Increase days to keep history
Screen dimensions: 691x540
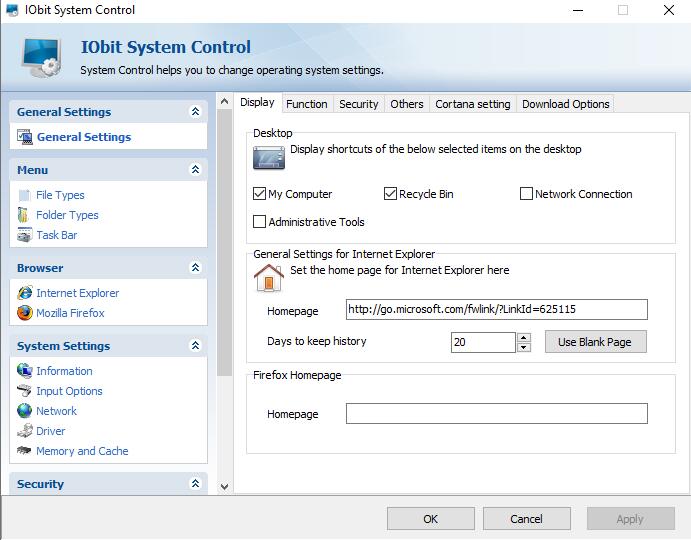(x=524, y=338)
